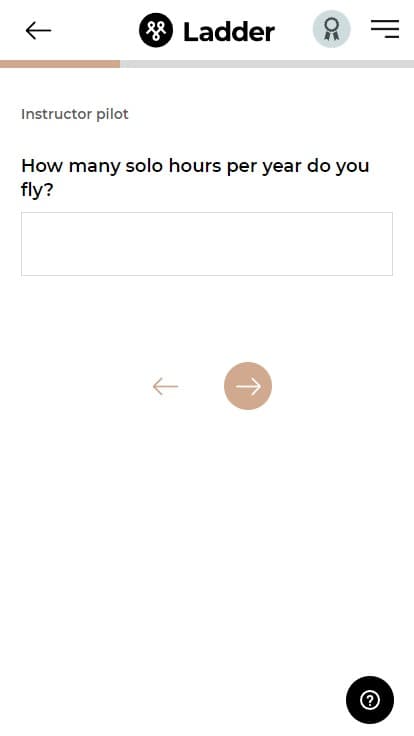The image size is (414, 736).
Task: Click the Ladder brand logo to go home
Action: coord(207,31)
